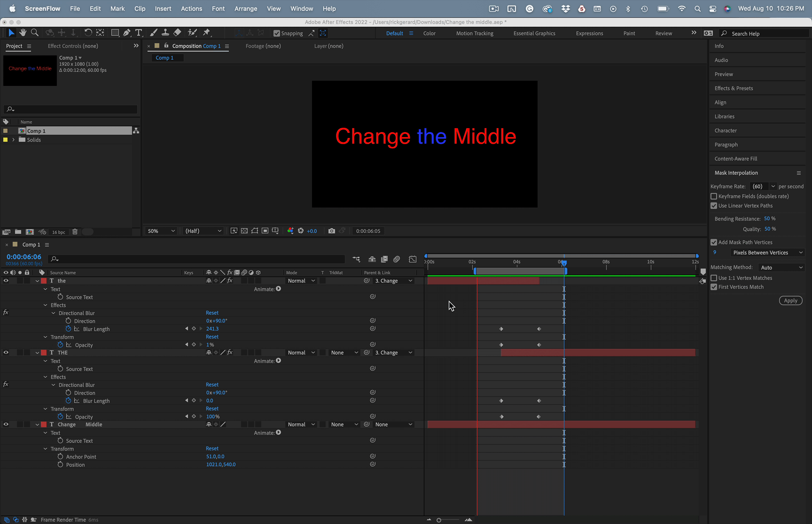This screenshot has height=524, width=812.
Task: Open blending Mode dropdown for 'the' layer
Action: 301,281
